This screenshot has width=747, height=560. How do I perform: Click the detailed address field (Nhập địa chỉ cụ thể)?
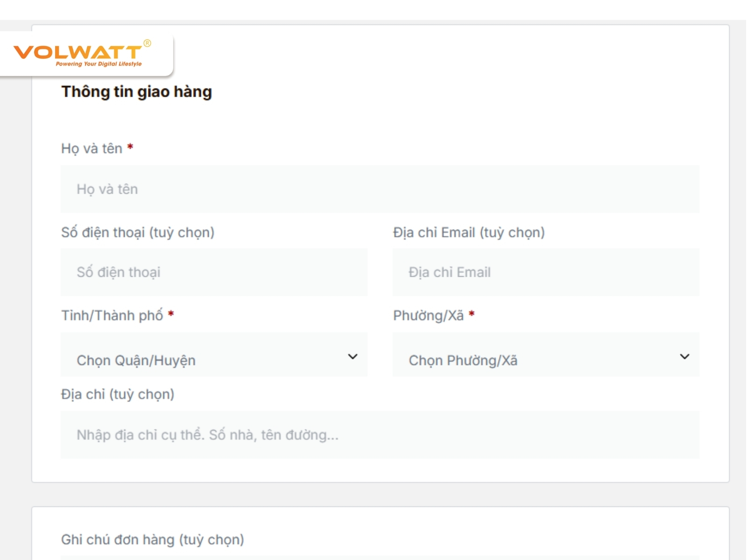pyautogui.click(x=380, y=435)
